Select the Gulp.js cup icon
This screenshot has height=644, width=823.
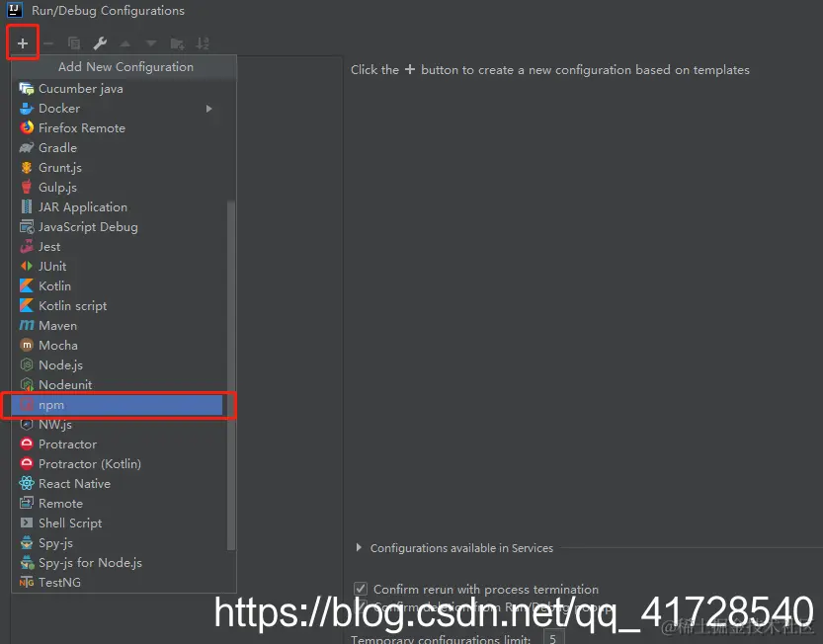pos(27,187)
